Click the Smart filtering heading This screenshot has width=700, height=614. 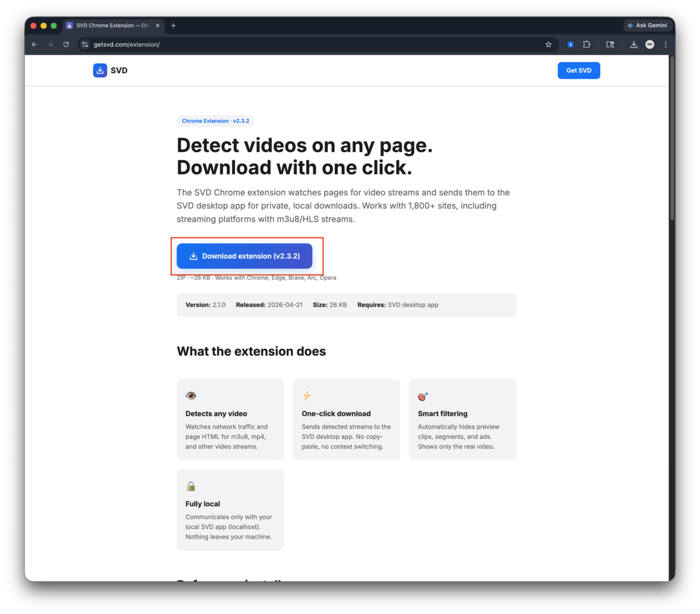click(x=443, y=413)
